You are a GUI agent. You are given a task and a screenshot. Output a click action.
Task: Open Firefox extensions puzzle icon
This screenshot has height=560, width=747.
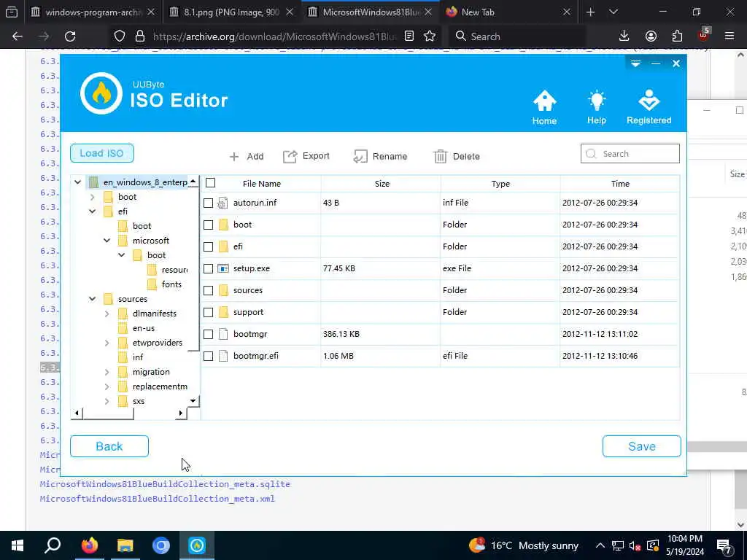coord(677,36)
